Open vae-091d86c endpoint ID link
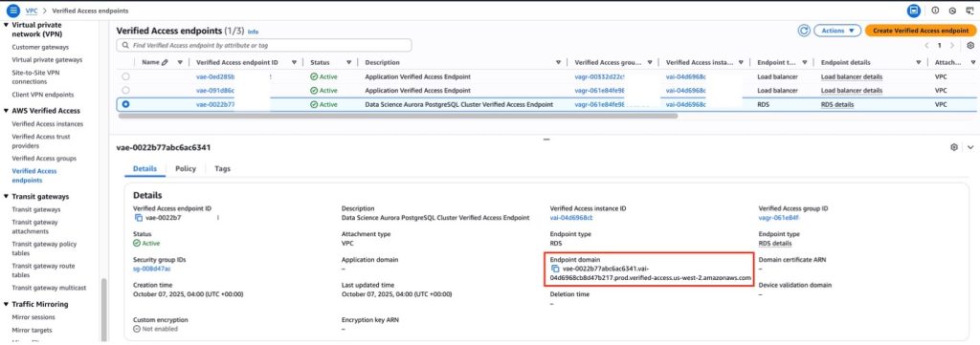The width and height of the screenshot is (980, 345). [215, 91]
